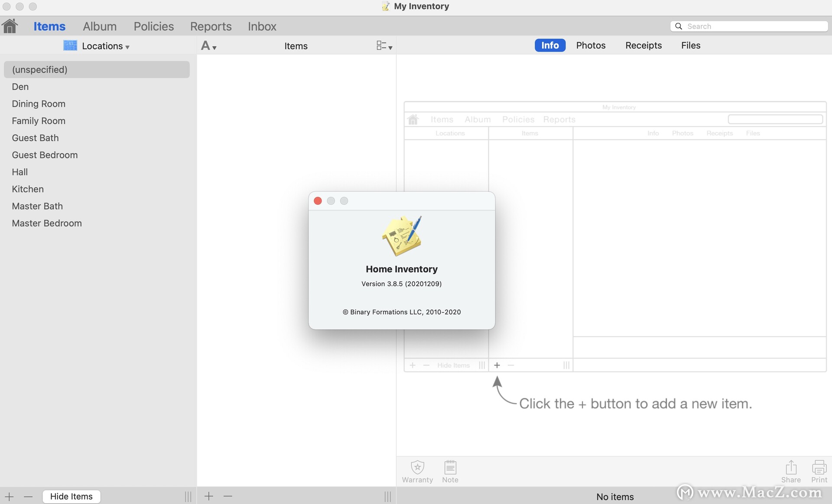Open the Inbox tab
The width and height of the screenshot is (832, 504).
(262, 26)
